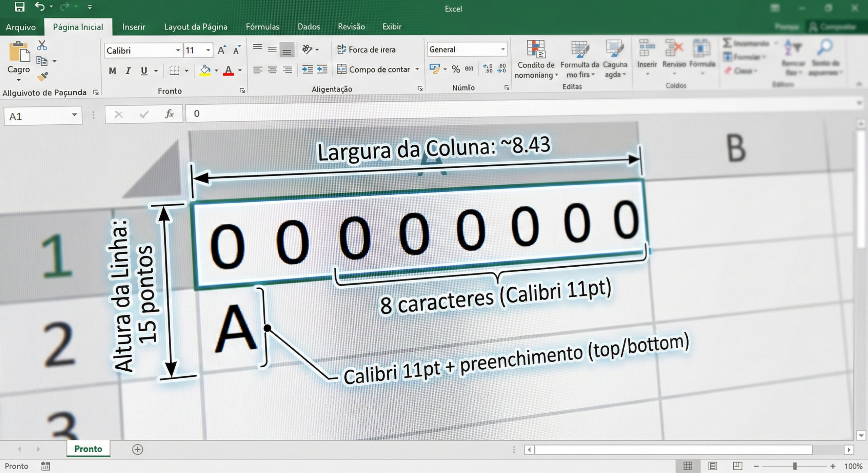This screenshot has width=868, height=473.
Task: Toggle 'Forca de irera' text wrapping
Action: click(x=368, y=49)
